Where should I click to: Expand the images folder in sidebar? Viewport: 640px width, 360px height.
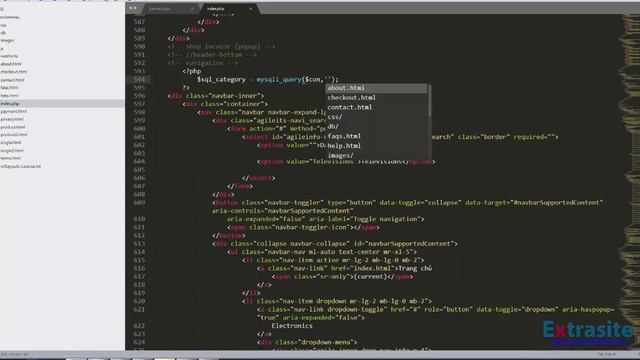point(7,40)
